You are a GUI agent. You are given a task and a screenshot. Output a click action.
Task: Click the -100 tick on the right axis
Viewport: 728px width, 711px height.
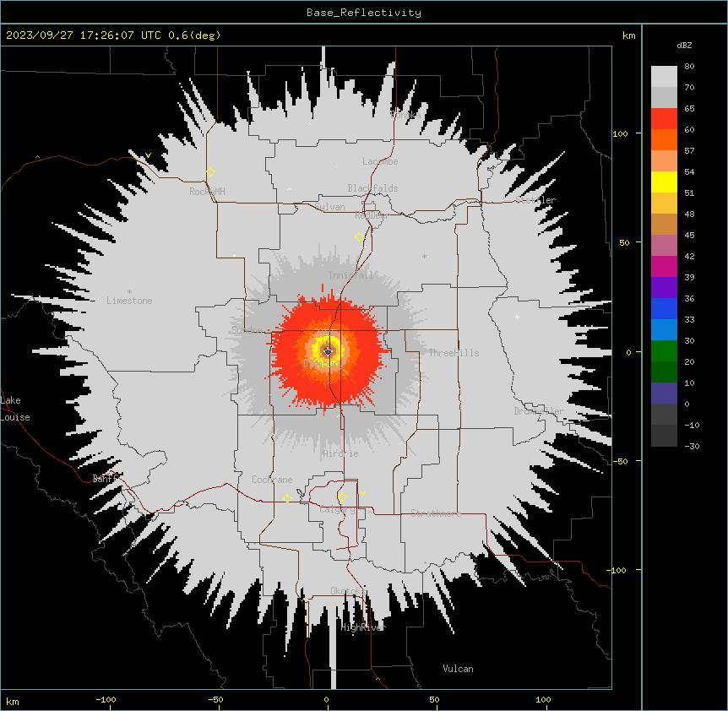(617, 570)
